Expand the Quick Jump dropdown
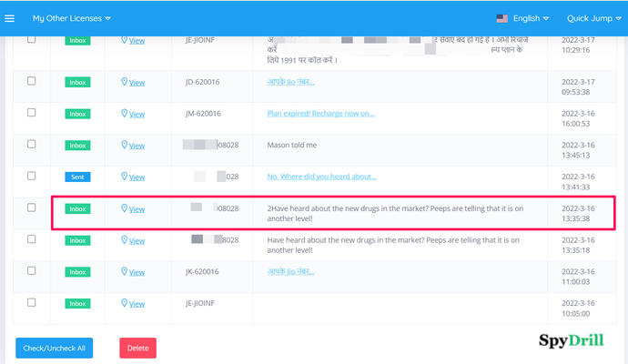The image size is (628, 364). 593,18
